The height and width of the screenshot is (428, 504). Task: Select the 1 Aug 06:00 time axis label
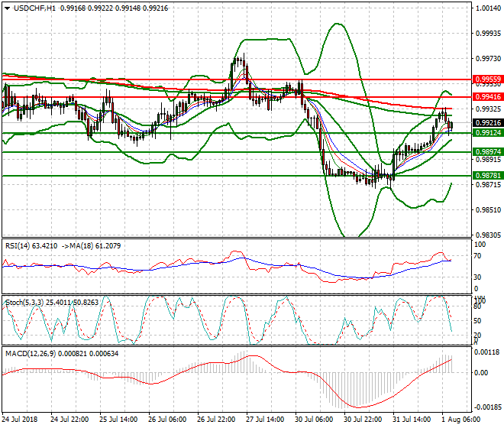461,420
